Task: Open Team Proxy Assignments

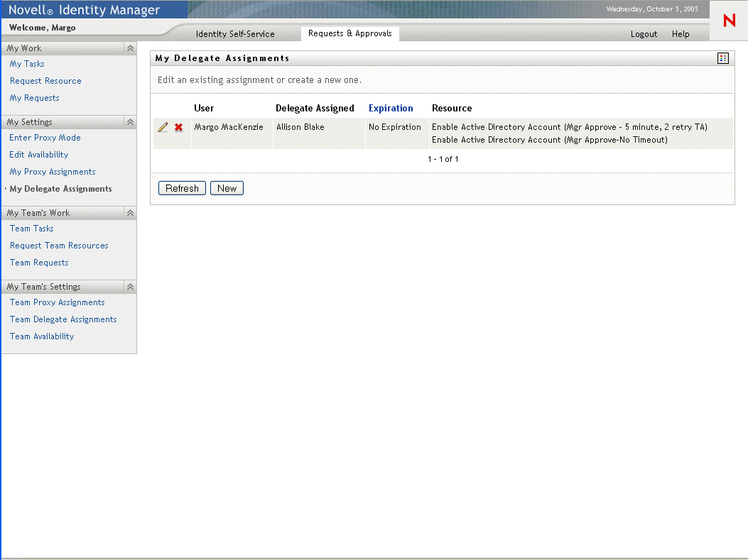Action: (58, 302)
